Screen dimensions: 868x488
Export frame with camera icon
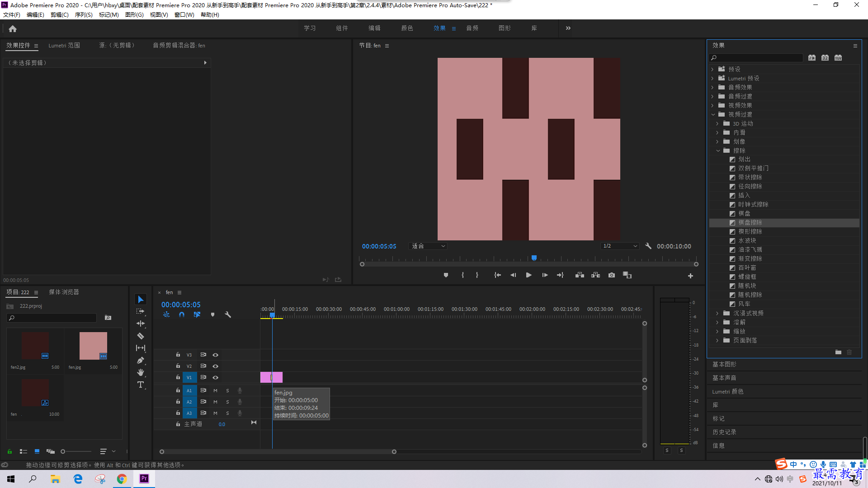612,275
